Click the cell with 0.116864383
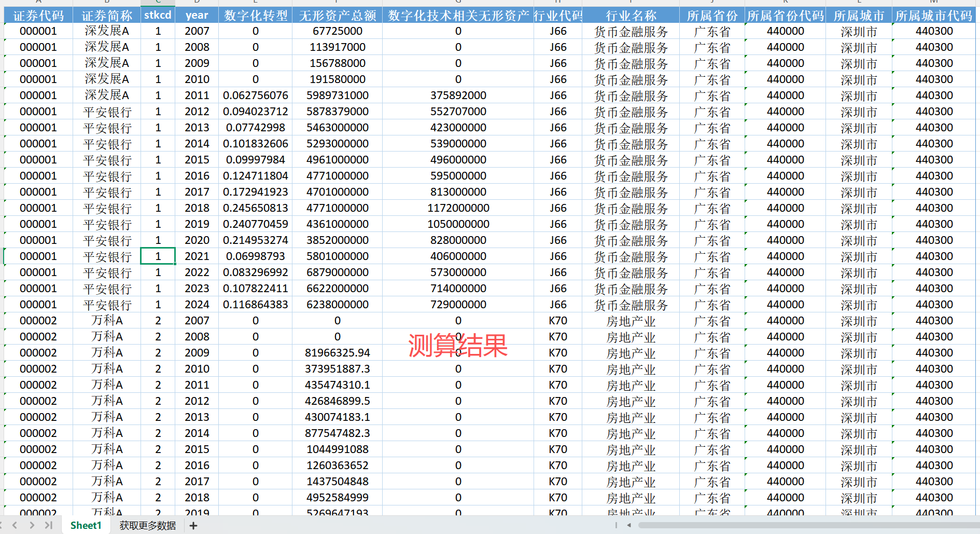Image resolution: width=980 pixels, height=534 pixels. 256,305
